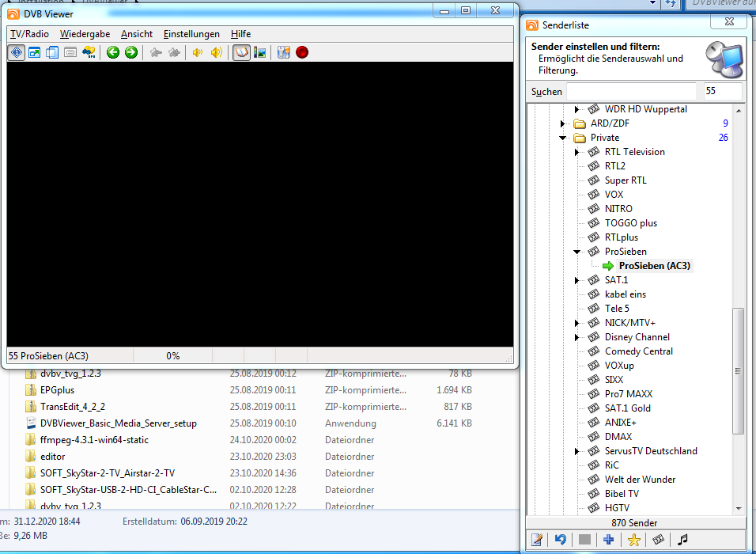
Task: Click the yellow star favorites icon
Action: [633, 540]
